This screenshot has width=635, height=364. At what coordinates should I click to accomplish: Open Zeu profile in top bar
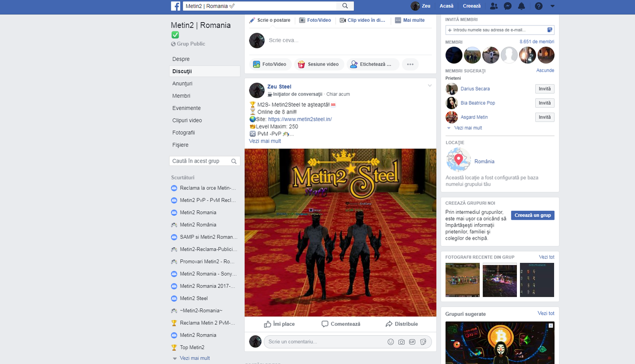tap(420, 6)
